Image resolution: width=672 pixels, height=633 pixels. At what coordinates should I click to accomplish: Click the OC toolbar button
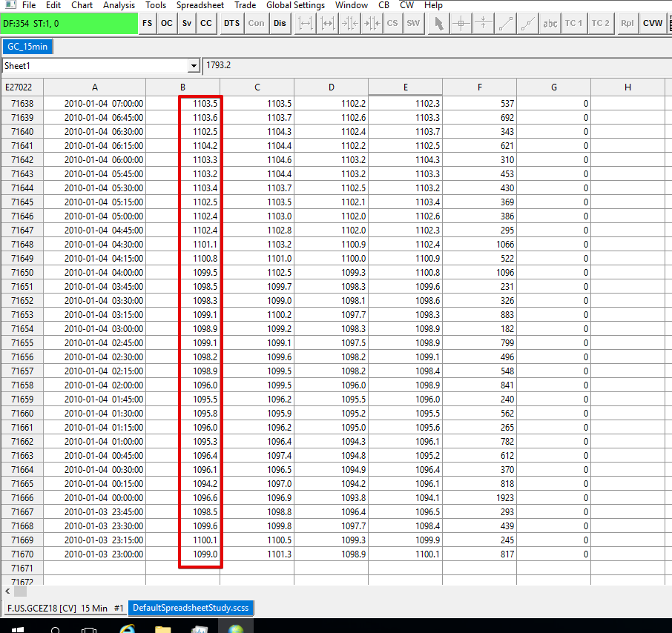tap(167, 24)
